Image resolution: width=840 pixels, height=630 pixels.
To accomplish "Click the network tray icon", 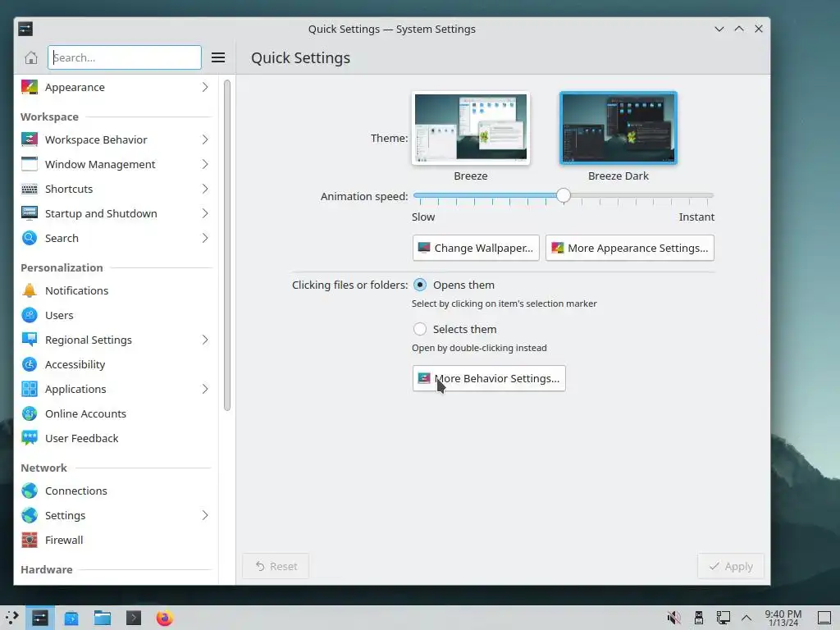I will click(x=724, y=619).
